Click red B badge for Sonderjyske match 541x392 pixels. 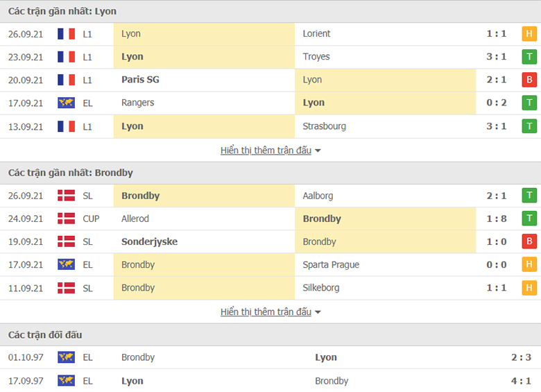tap(529, 241)
